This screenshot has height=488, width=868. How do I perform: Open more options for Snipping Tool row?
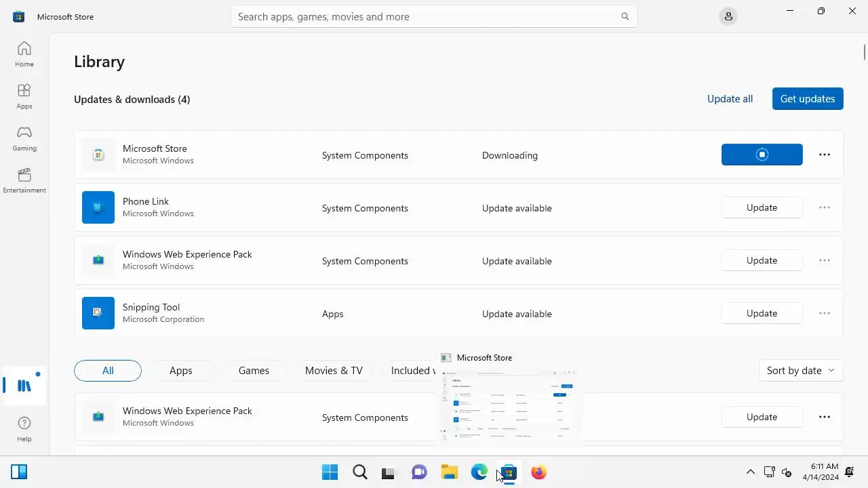click(825, 313)
